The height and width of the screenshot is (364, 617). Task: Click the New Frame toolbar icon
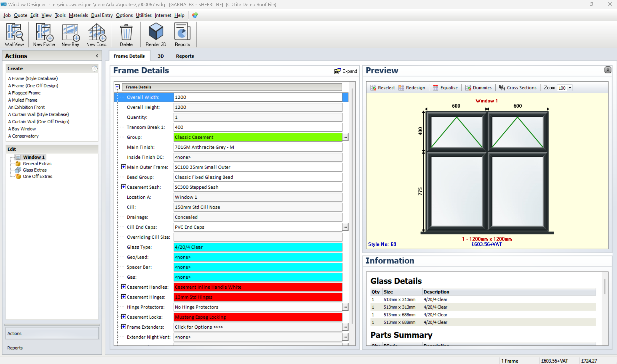pos(44,34)
